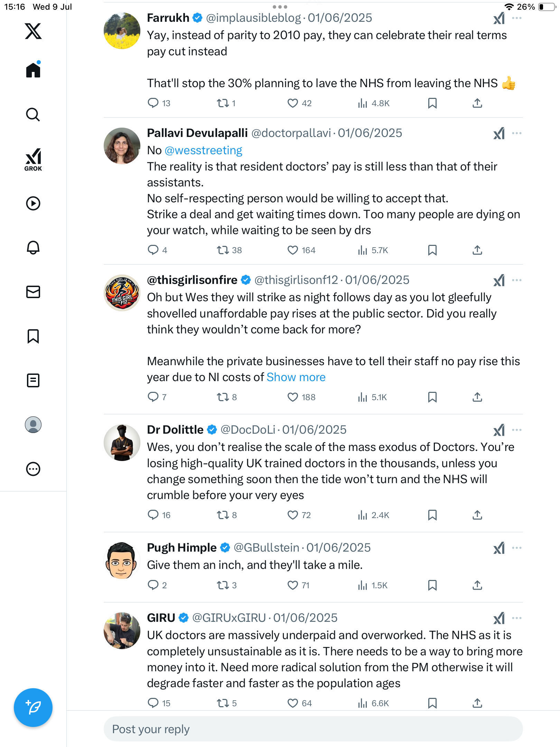Focus the Post your reply field
Image resolution: width=560 pixels, height=747 pixels.
pos(313,729)
